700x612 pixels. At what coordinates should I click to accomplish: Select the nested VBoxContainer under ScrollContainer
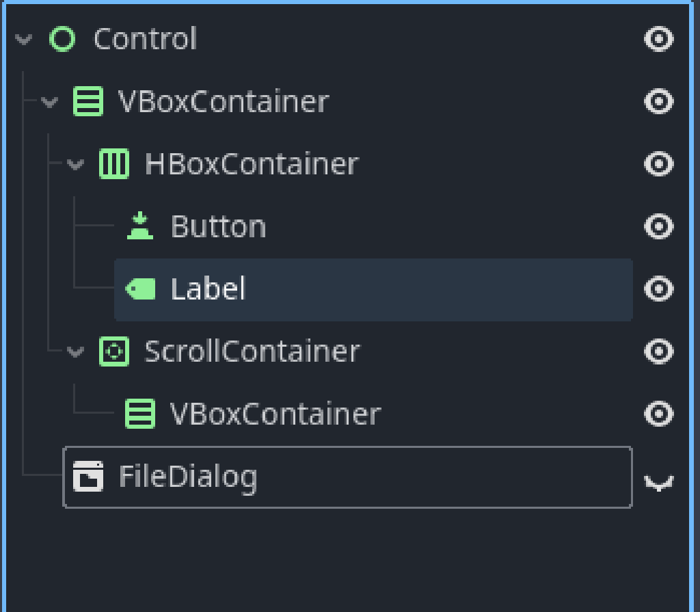pos(273,414)
